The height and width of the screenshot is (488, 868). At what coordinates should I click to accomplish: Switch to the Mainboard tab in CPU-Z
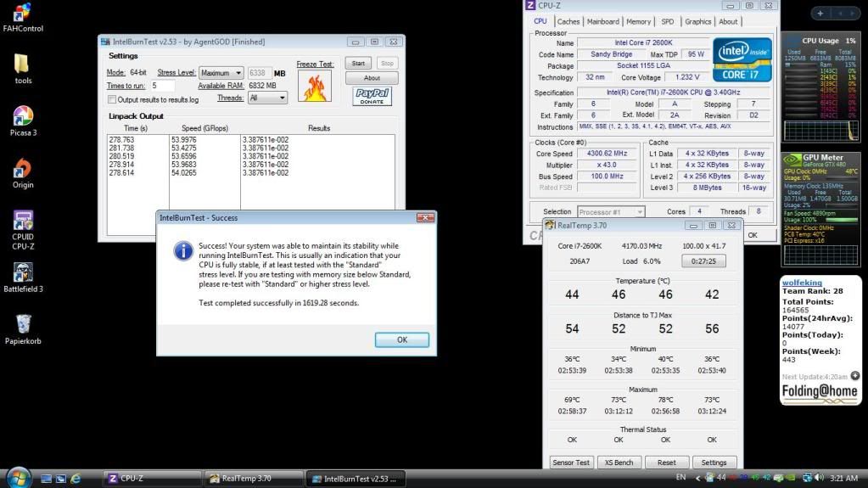602,21
